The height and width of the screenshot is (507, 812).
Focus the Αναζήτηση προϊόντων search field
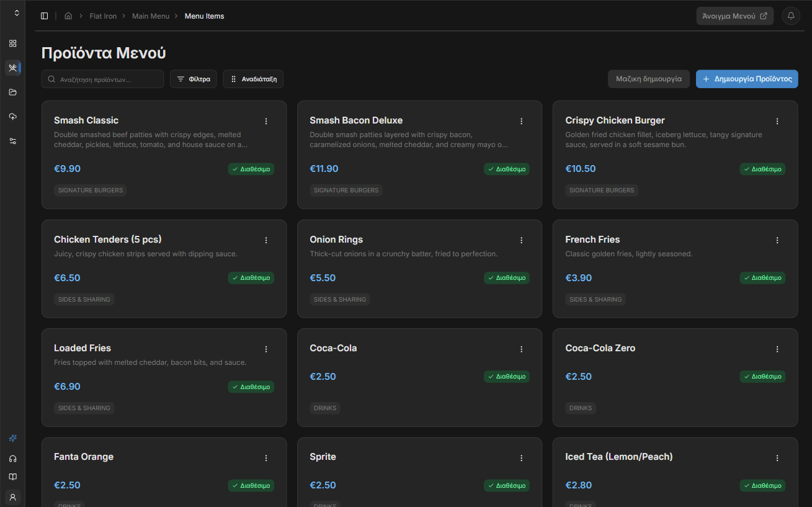(102, 79)
